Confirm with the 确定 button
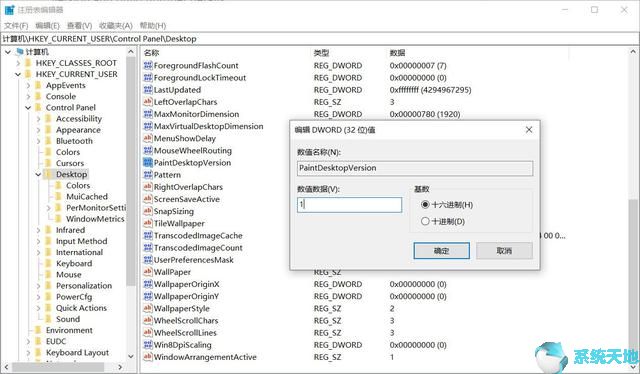 441,251
